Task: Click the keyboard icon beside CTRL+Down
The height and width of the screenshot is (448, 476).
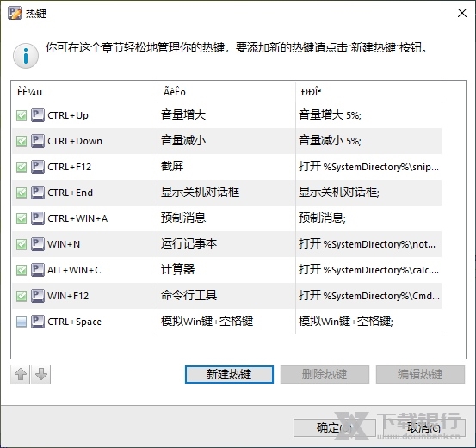Action: pyautogui.click(x=38, y=141)
